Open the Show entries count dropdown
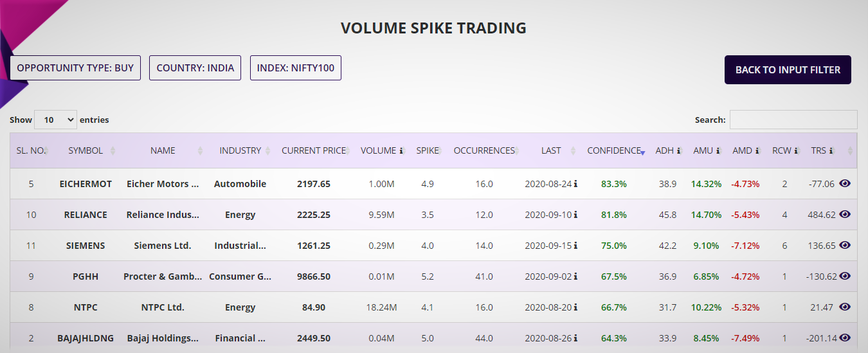 (x=55, y=120)
